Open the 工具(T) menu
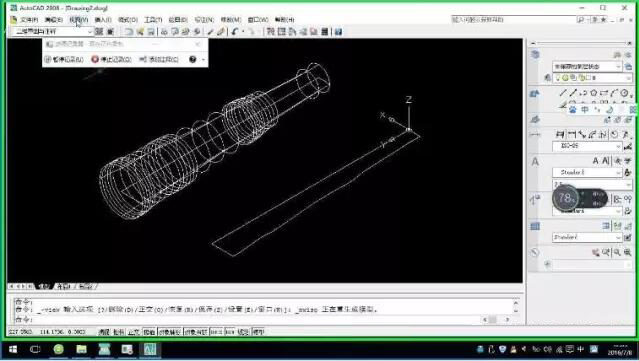The image size is (639, 361). click(x=153, y=20)
